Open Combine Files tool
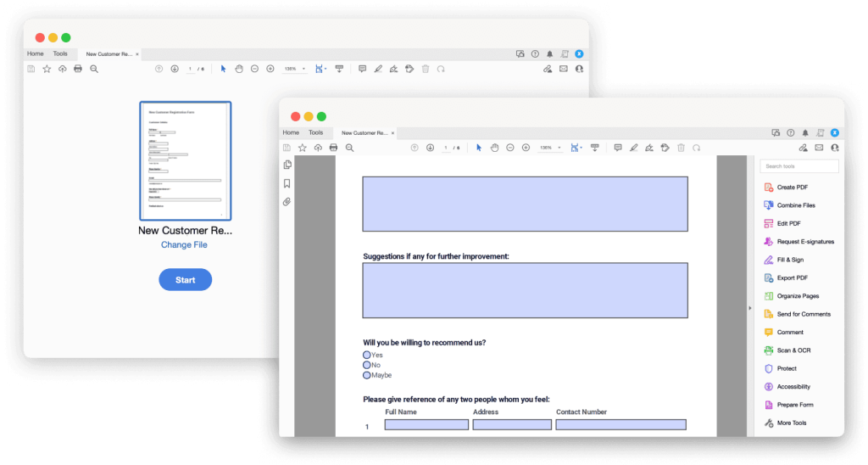Image resolution: width=868 pixels, height=465 pixels. [790, 205]
